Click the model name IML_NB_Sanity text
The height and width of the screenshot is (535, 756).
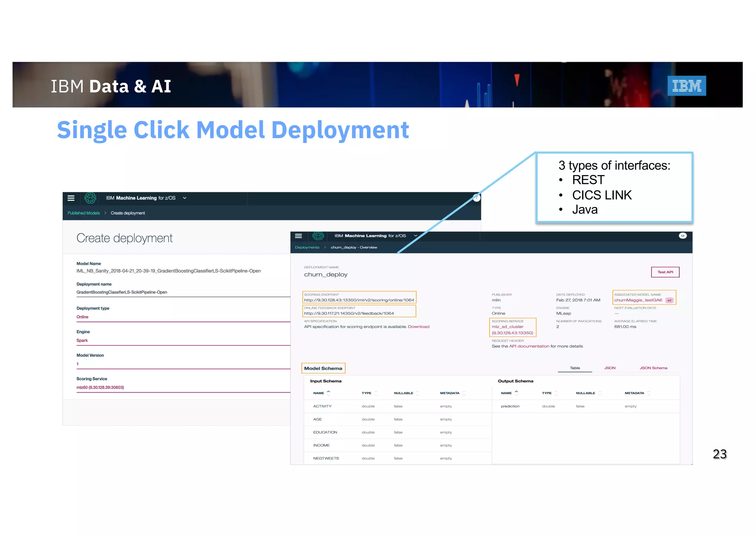coord(168,271)
